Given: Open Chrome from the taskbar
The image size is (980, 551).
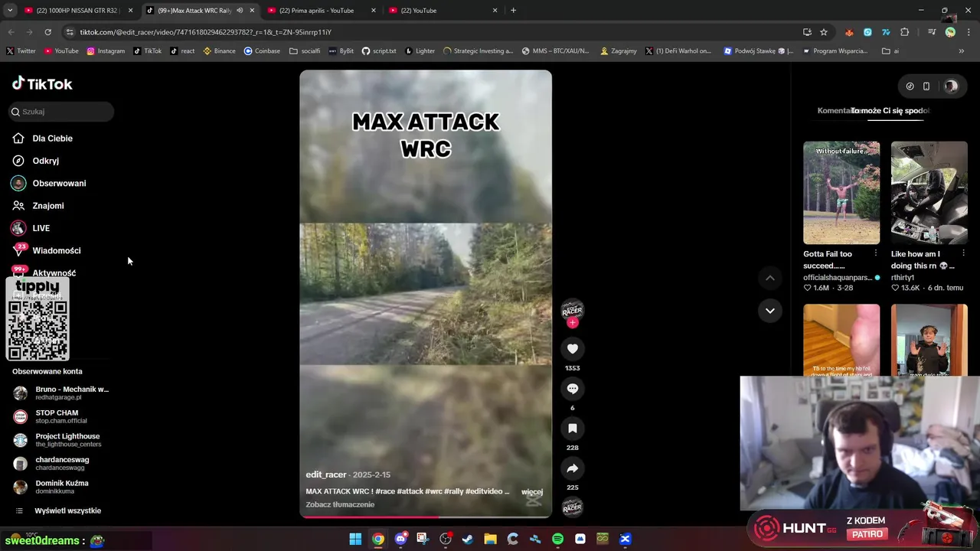Looking at the screenshot, I should point(378,540).
